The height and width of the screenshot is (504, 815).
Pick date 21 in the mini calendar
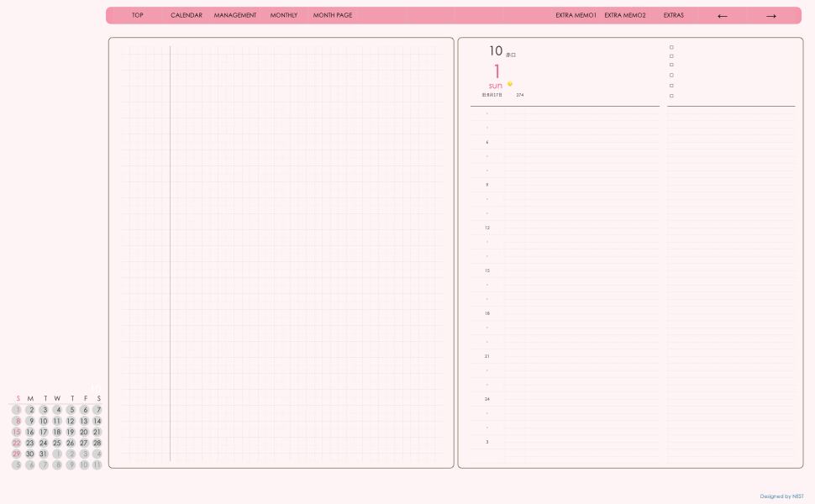[x=97, y=432]
